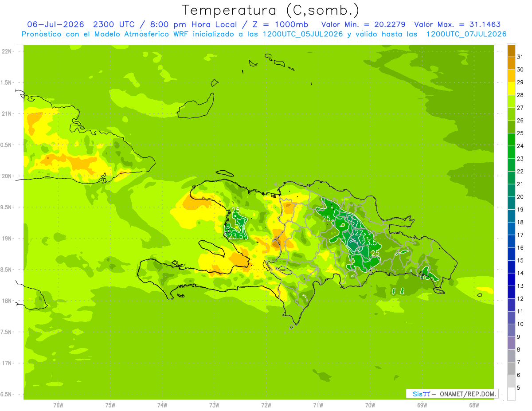The width and height of the screenshot is (532, 411).
Task: Select the date text '06-Jul-2026'
Action: click(56, 24)
